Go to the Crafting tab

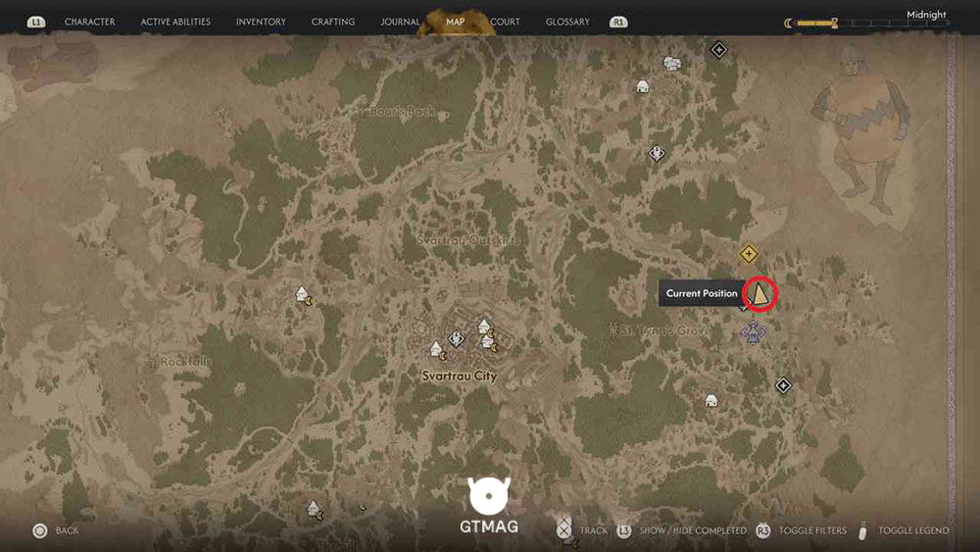point(332,22)
